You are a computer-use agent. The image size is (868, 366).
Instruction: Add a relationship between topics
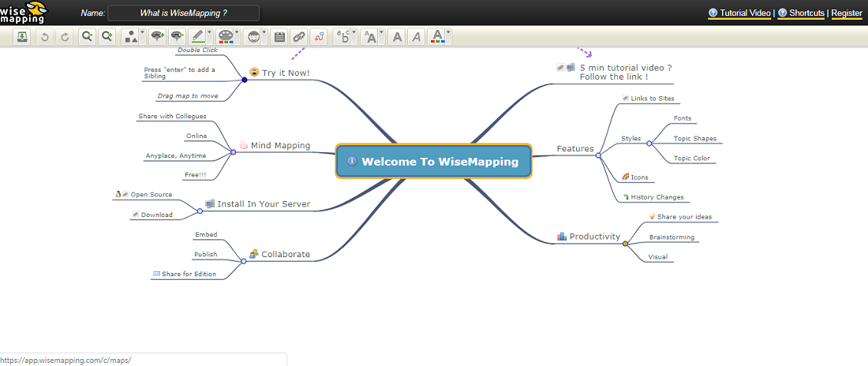pos(318,37)
